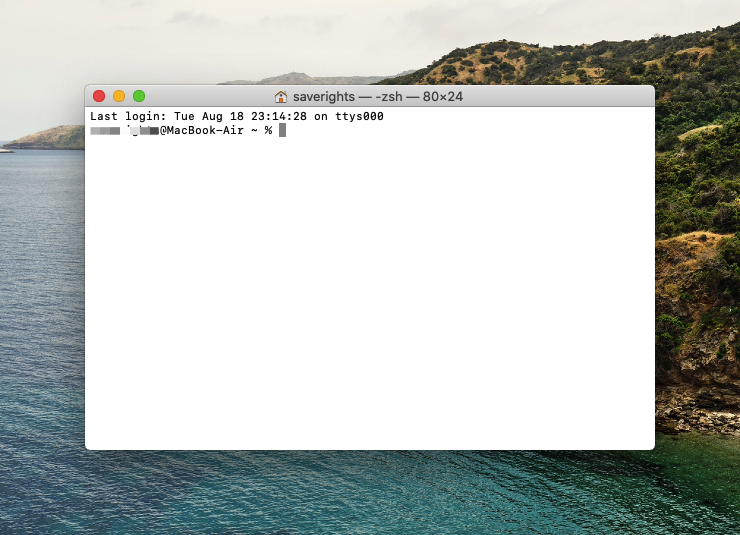Zoom the Terminal with the green button
The height and width of the screenshot is (535, 740).
(139, 96)
